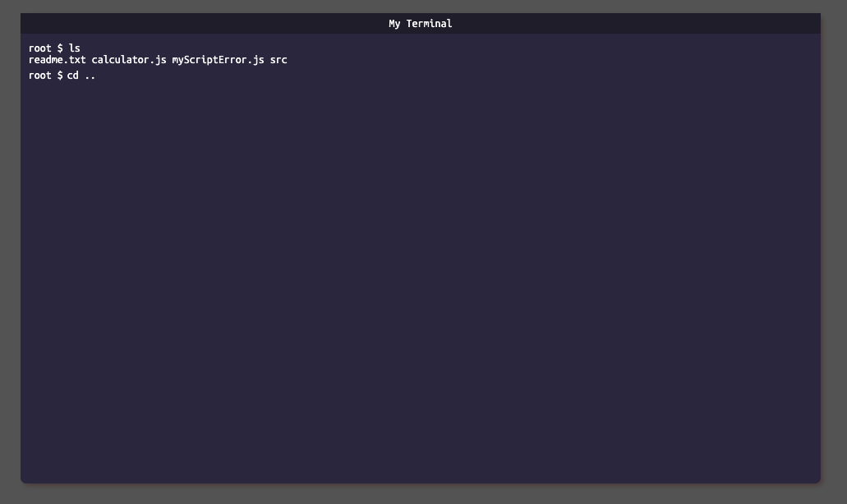
Task: Click the myScriptError.js filename
Action: 217,59
